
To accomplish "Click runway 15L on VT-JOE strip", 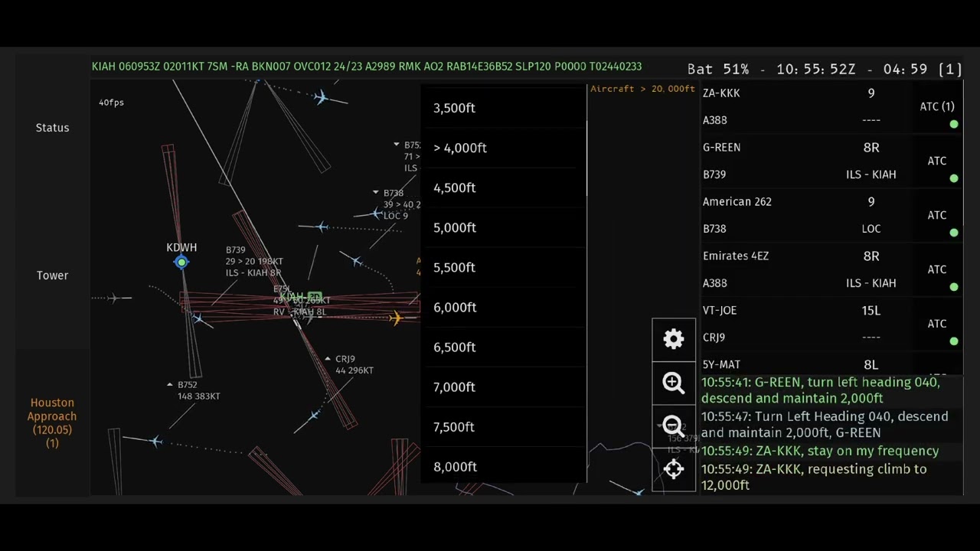I will (x=871, y=311).
